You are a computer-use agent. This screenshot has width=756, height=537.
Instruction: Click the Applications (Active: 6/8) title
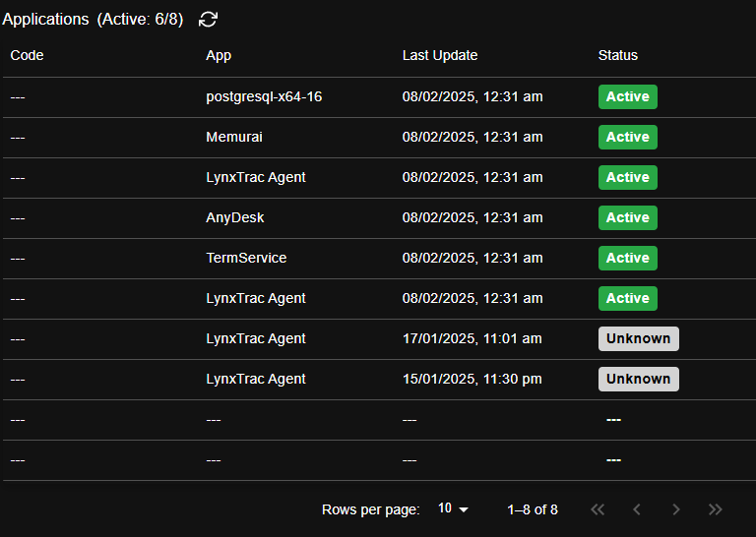(93, 20)
